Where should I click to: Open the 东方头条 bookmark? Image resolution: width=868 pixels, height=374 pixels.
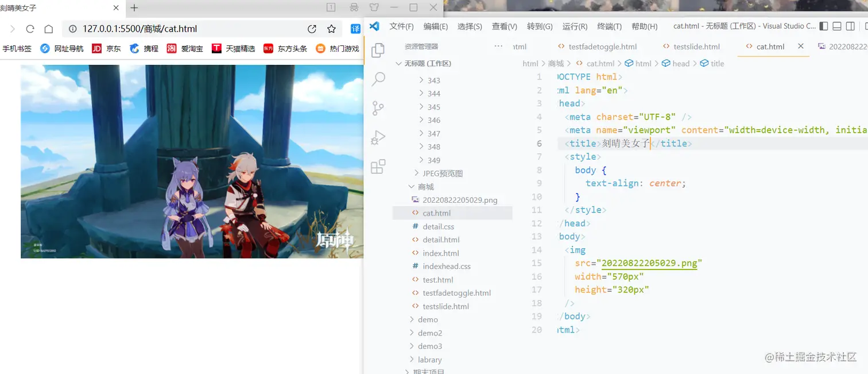(x=285, y=49)
